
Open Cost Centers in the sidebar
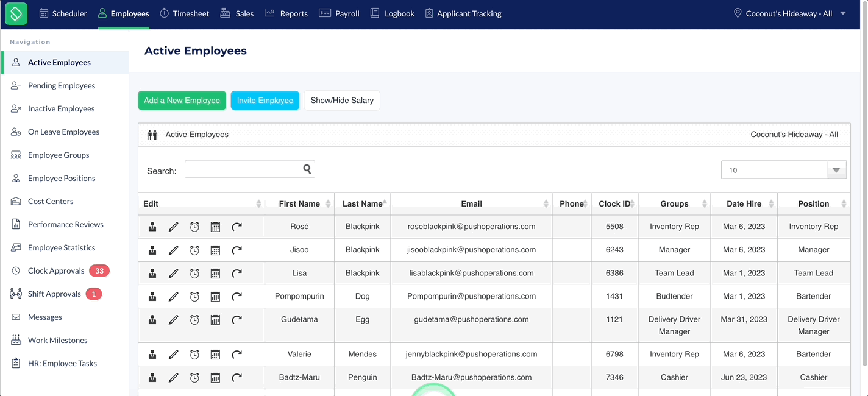[x=51, y=201]
